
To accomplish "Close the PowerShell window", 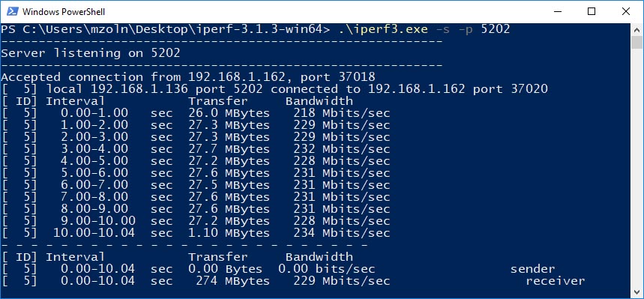I will 626,11.
